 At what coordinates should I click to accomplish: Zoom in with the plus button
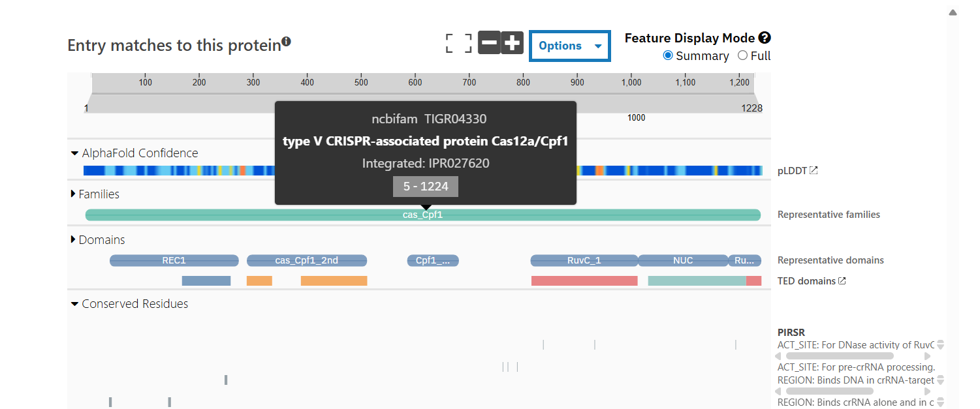coord(513,43)
